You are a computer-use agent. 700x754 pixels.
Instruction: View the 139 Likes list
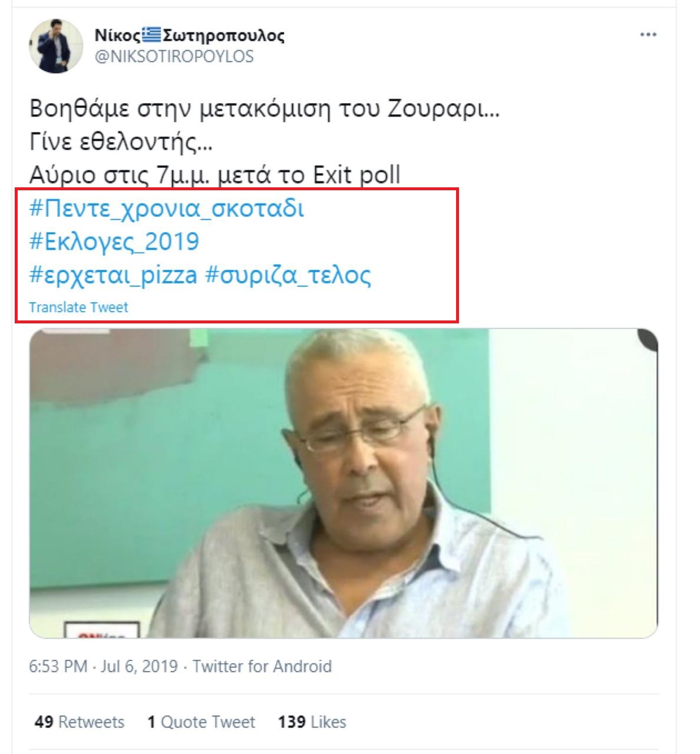[312, 722]
